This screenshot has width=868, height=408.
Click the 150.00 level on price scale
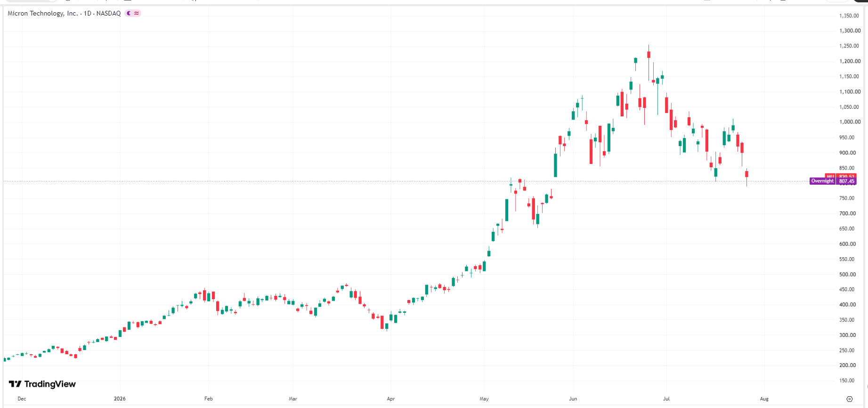tap(847, 380)
